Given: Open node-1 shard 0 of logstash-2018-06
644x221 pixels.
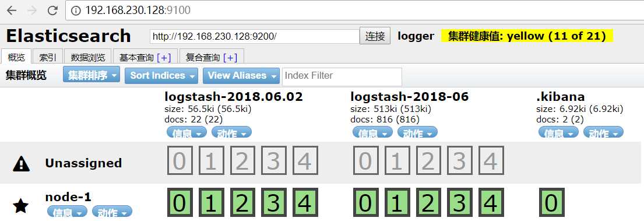Looking at the screenshot, I should (365, 202).
